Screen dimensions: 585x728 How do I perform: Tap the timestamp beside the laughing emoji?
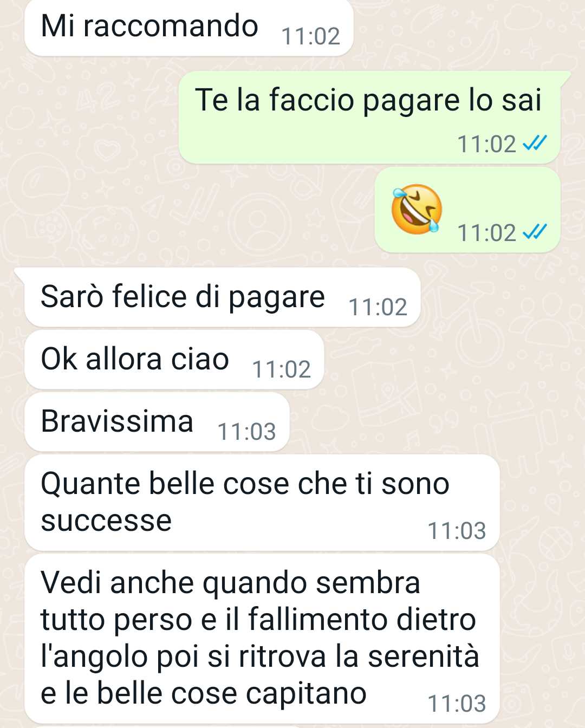click(x=486, y=233)
